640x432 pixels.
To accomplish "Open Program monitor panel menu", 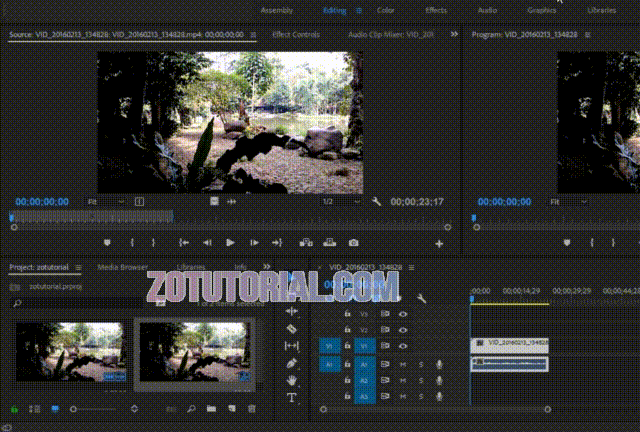I will 588,35.
